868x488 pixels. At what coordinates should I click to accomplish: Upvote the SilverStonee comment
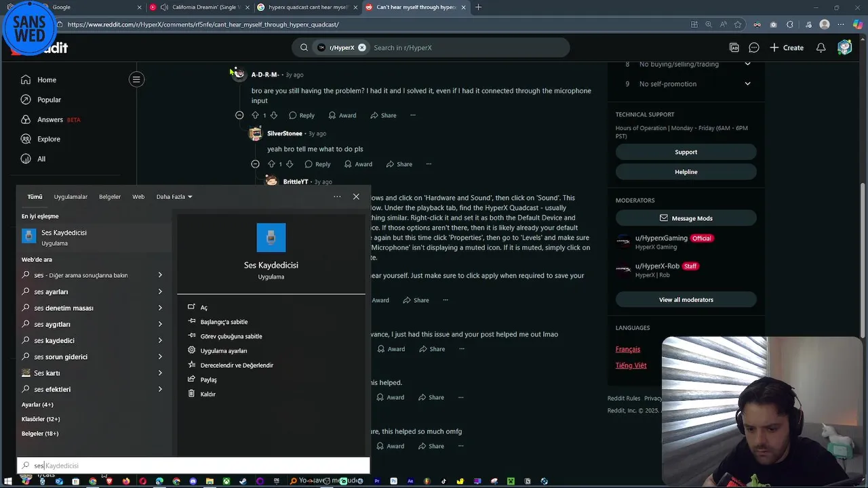tap(271, 164)
